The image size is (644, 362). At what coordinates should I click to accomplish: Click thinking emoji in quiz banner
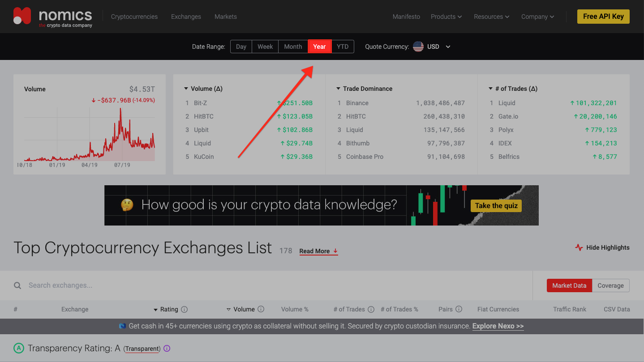[x=127, y=205]
